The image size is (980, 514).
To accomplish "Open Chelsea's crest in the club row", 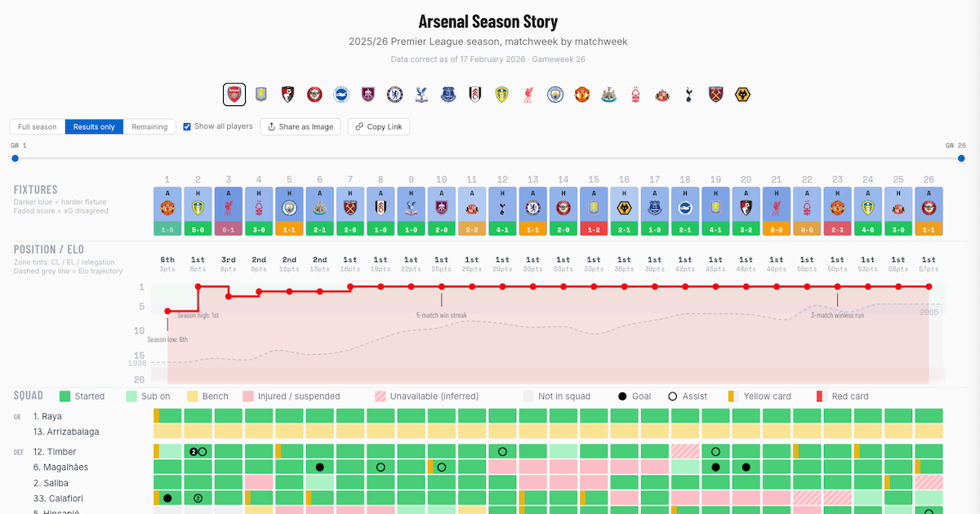I will [394, 94].
